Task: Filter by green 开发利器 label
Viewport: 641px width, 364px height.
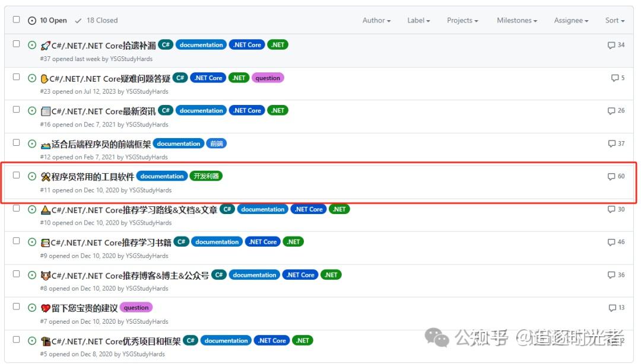Action: (206, 176)
